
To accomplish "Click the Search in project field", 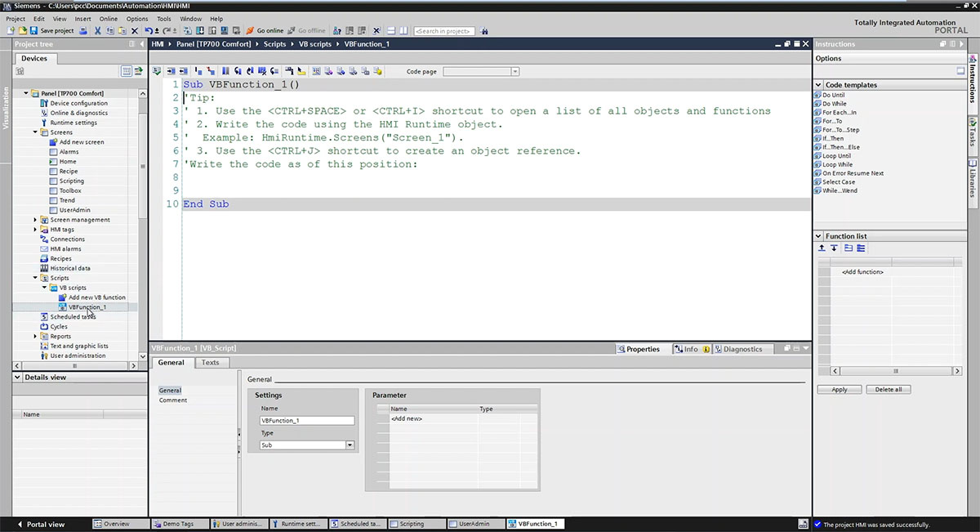I will tap(443, 31).
